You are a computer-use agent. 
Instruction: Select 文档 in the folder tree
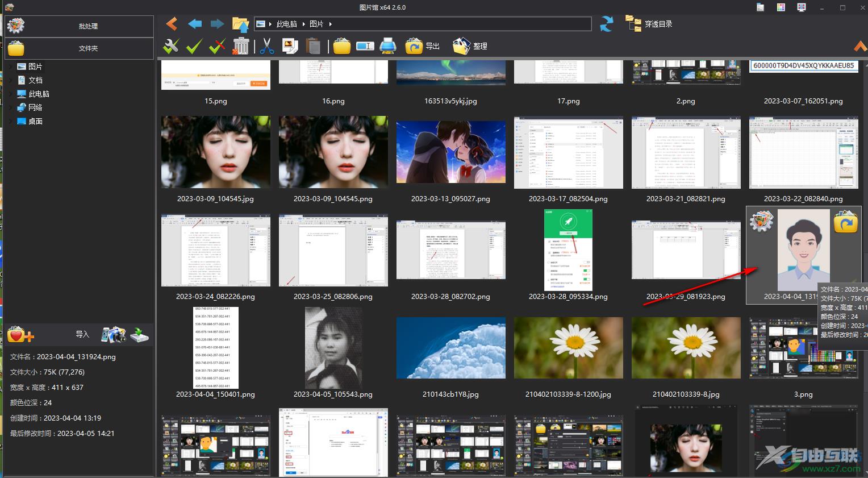35,80
